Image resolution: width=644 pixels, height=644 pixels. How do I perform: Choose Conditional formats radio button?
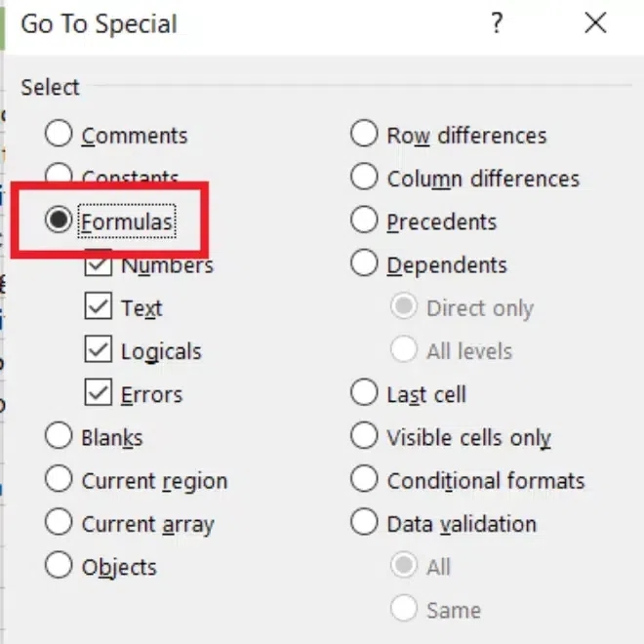click(364, 480)
